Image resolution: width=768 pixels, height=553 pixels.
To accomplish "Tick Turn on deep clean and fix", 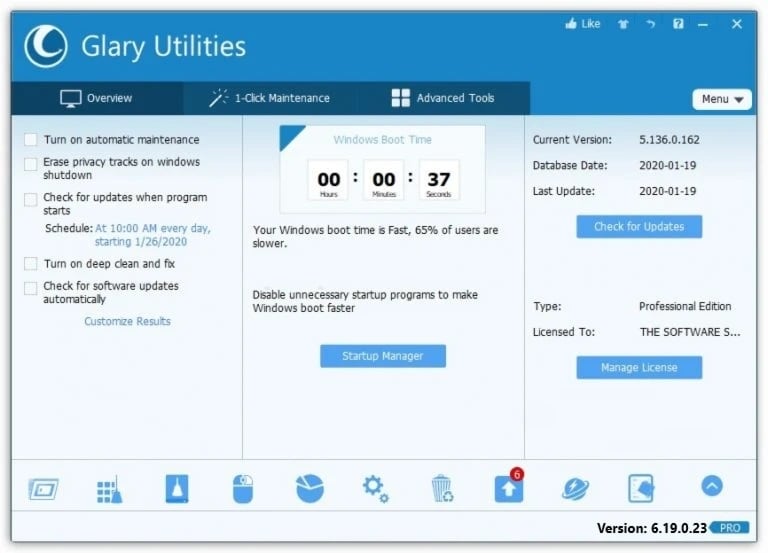I will click(x=31, y=264).
